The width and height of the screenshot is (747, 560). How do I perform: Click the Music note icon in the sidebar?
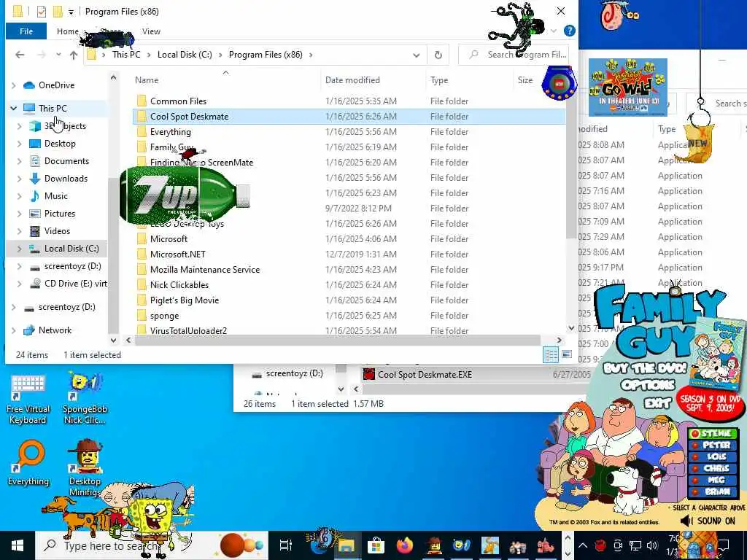click(35, 196)
